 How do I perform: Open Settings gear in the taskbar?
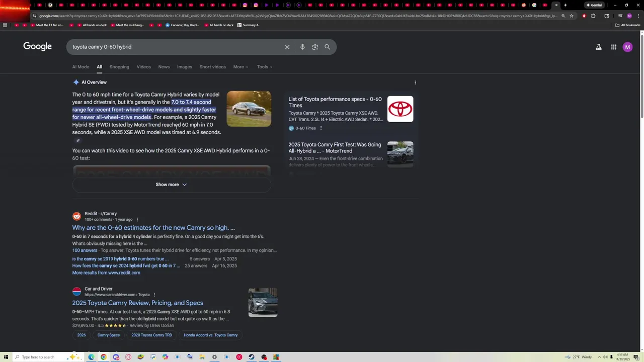(214, 357)
